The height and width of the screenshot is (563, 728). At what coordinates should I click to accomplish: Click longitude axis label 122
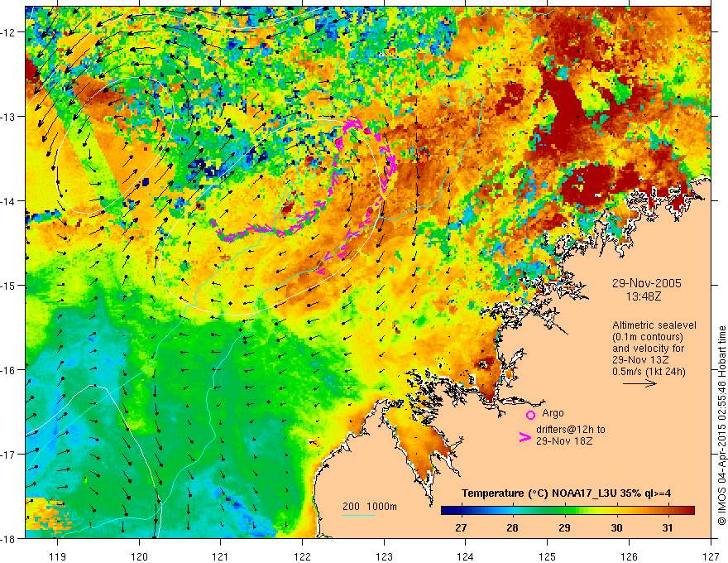(x=302, y=556)
